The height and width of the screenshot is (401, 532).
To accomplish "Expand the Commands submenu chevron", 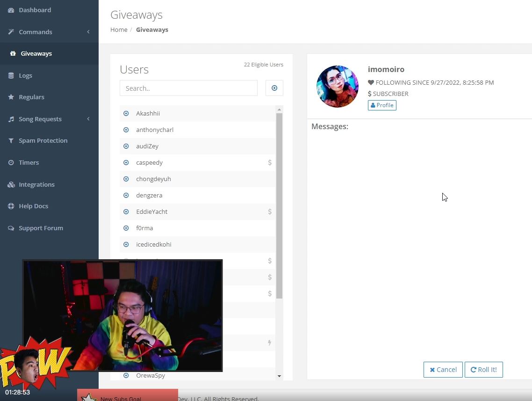I will 88,32.
